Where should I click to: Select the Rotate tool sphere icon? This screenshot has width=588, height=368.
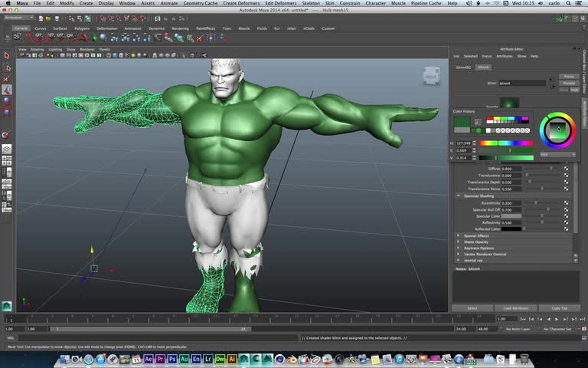point(6,100)
